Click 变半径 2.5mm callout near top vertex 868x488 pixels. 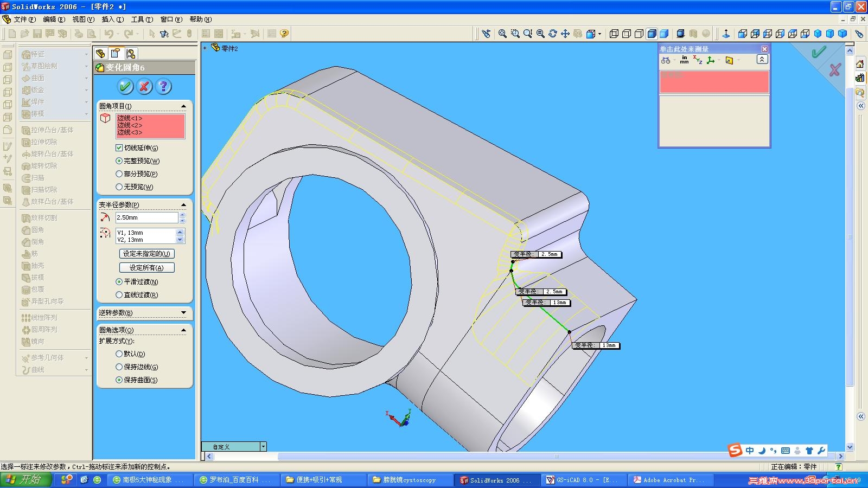click(535, 254)
